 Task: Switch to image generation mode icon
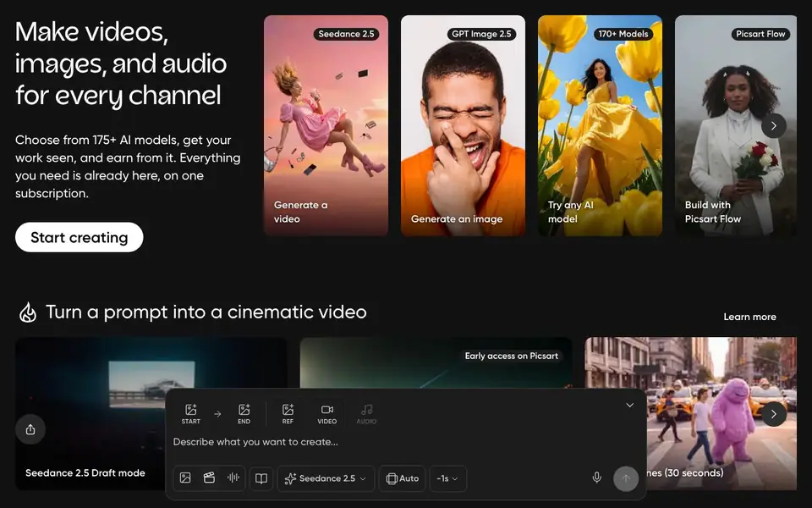click(185, 478)
